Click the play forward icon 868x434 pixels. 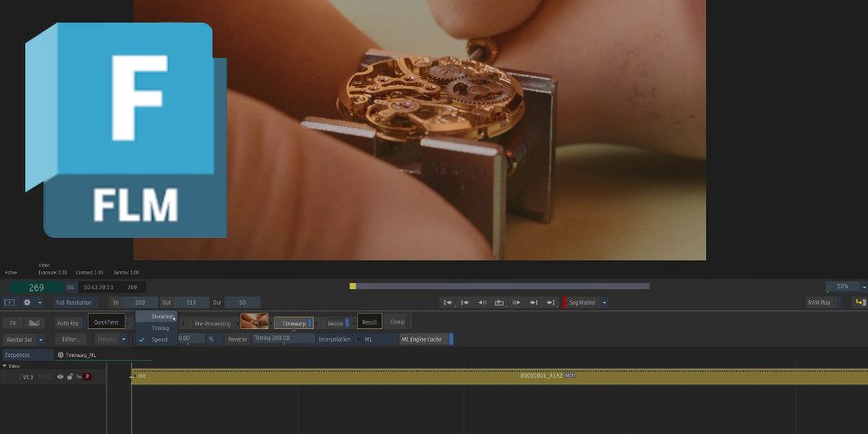516,303
